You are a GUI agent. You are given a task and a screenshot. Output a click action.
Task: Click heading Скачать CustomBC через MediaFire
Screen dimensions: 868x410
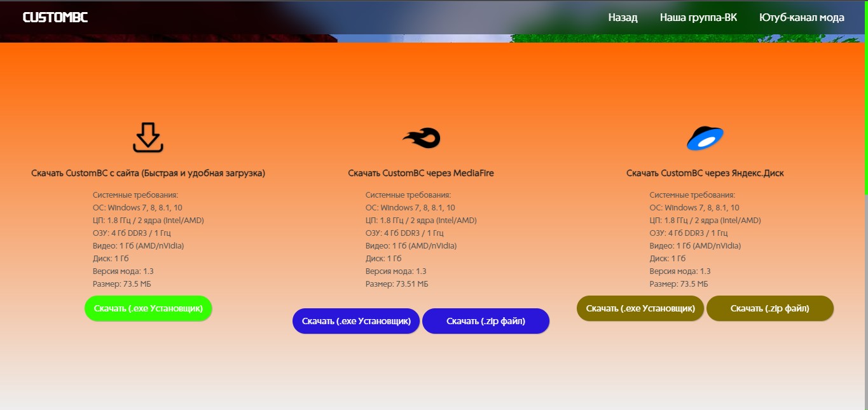pos(421,173)
